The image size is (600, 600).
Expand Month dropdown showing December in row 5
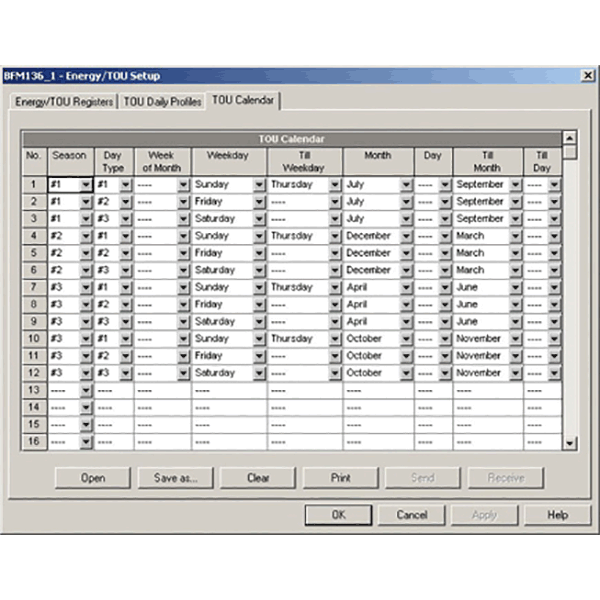click(x=406, y=253)
